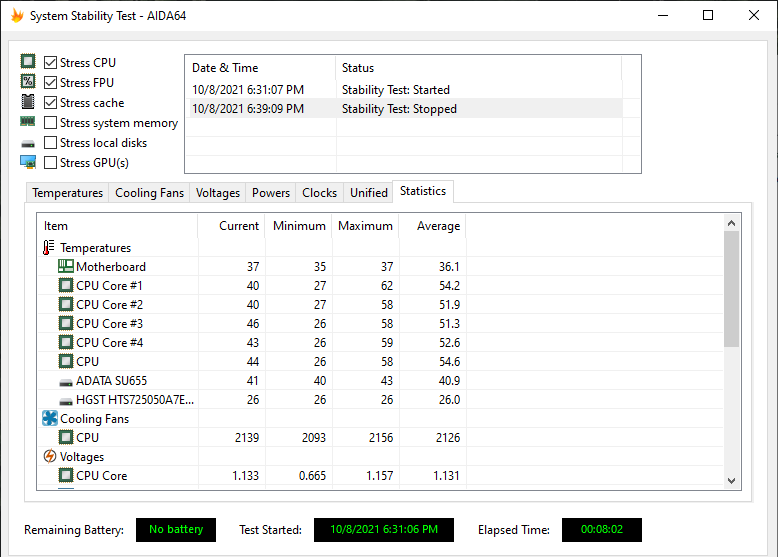Click the Elapsed Time 00:08:02 field
Image resolution: width=778 pixels, height=557 pixels.
coord(601,530)
